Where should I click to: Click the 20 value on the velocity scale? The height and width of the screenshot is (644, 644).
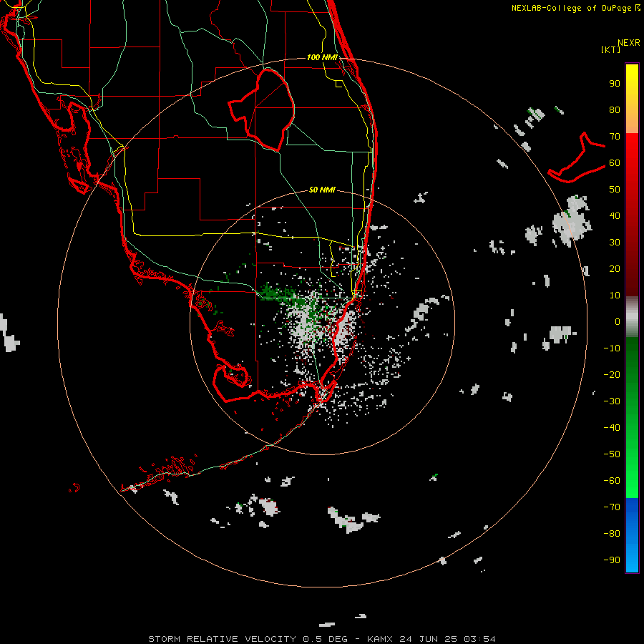coord(615,269)
